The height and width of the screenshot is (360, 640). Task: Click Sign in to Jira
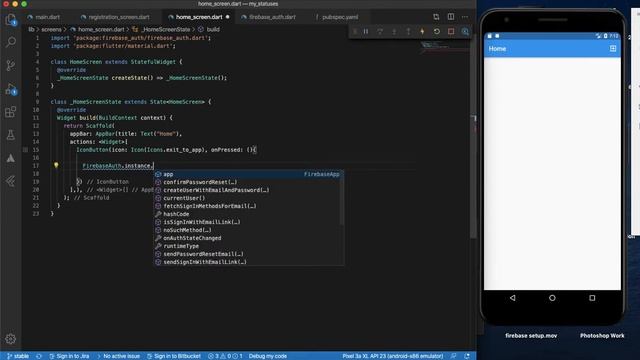click(x=69, y=356)
